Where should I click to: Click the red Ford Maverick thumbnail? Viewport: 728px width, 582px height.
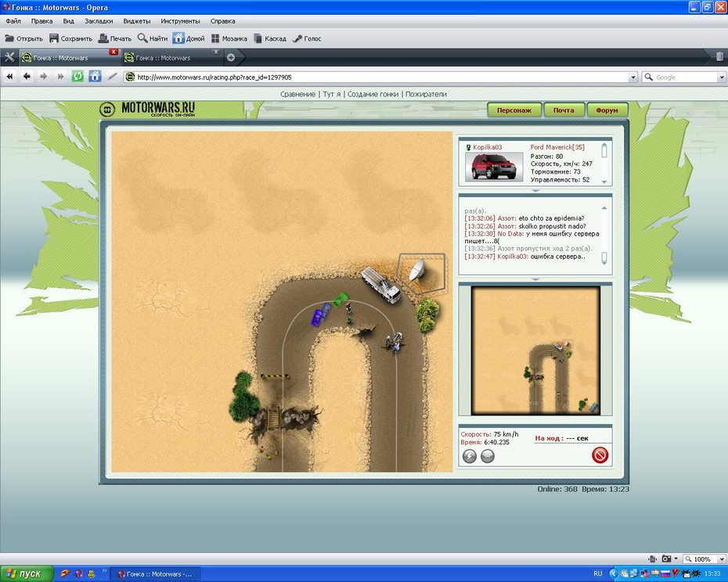(494, 167)
